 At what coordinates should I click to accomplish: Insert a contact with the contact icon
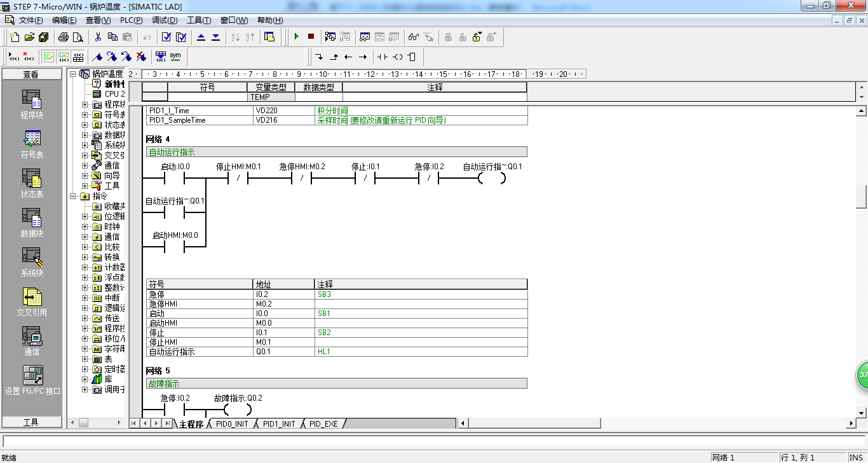382,57
